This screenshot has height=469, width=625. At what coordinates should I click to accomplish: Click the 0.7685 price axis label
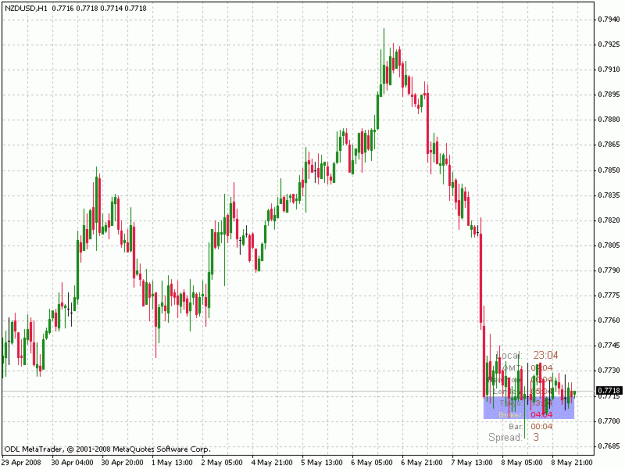(x=609, y=446)
